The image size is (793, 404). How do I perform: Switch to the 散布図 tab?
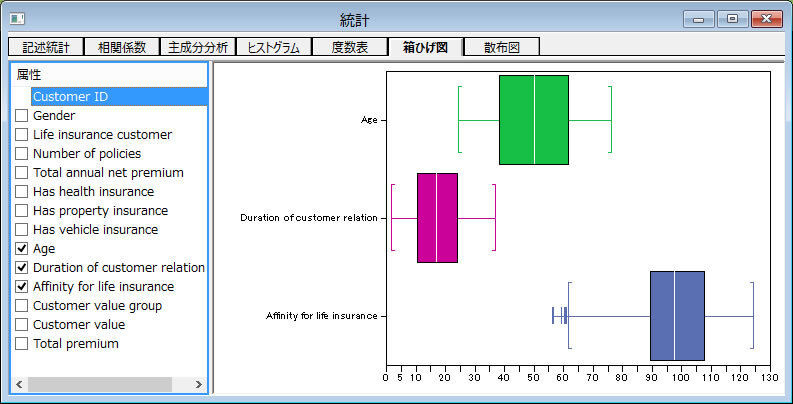[x=501, y=47]
